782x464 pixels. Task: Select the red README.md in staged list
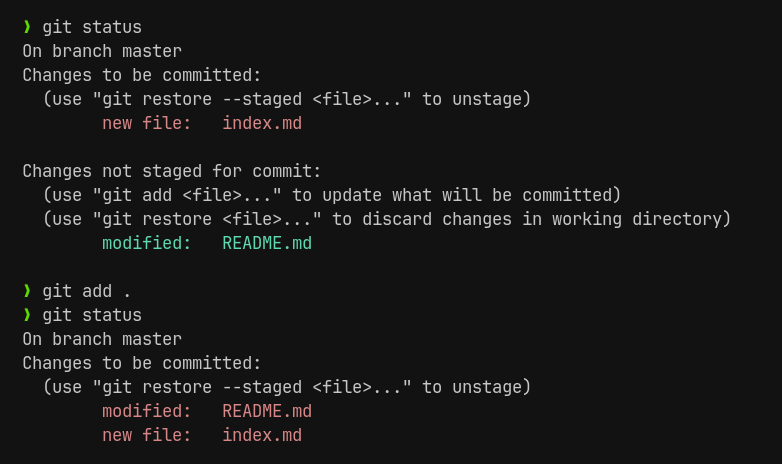(267, 411)
